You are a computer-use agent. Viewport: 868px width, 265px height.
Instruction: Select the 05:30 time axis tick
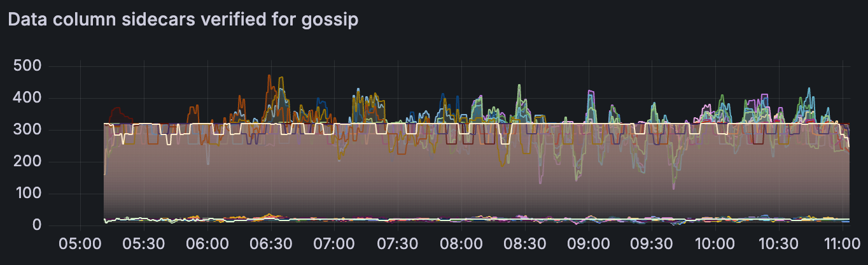coord(144,244)
